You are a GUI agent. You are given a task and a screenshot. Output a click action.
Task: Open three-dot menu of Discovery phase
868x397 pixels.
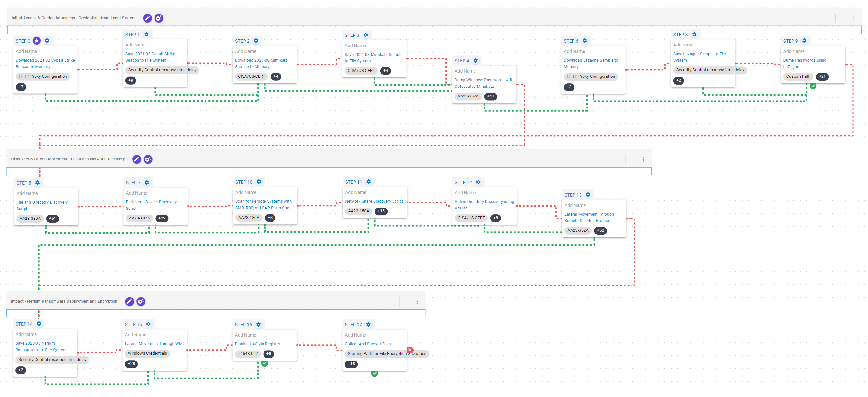(643, 159)
